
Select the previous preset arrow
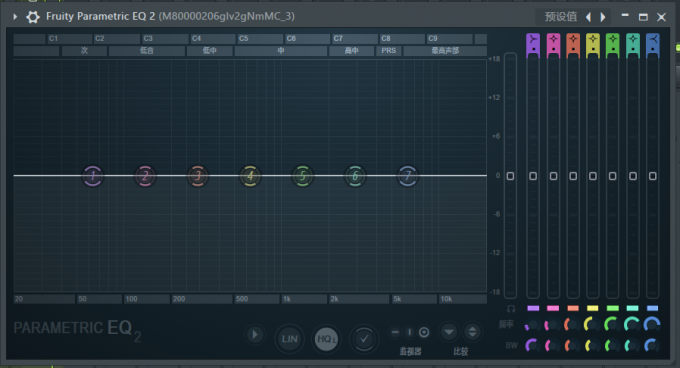[x=588, y=17]
